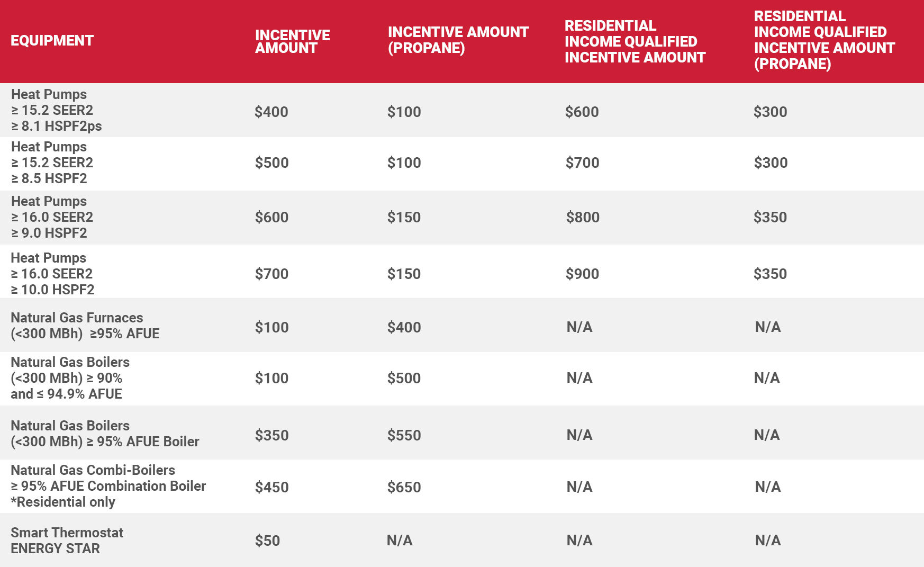Click the $700 income qualified amount
The width and height of the screenshot is (924, 567).
point(582,163)
